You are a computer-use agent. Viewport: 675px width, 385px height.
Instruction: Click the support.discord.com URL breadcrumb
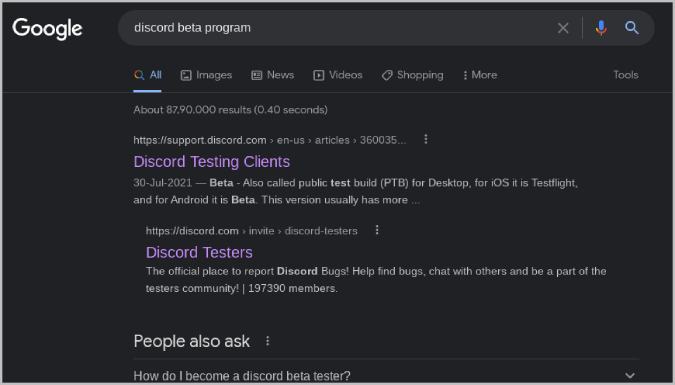pos(269,140)
